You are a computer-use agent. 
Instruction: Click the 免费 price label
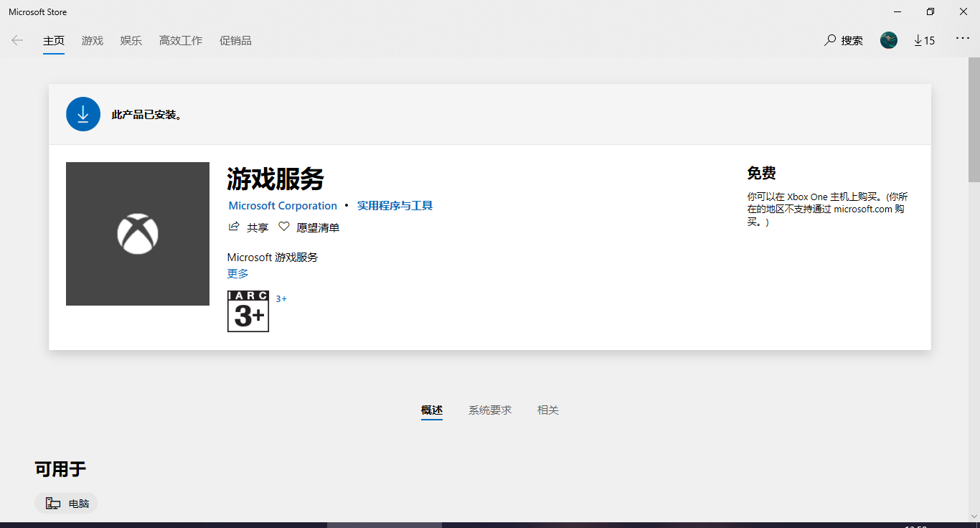tap(762, 173)
